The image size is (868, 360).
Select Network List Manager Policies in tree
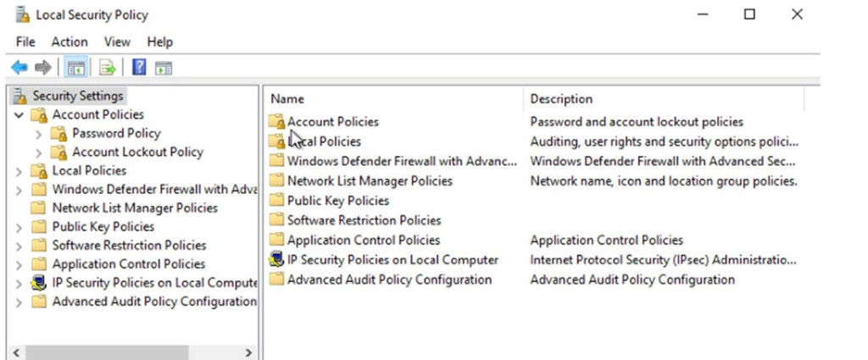click(x=135, y=208)
